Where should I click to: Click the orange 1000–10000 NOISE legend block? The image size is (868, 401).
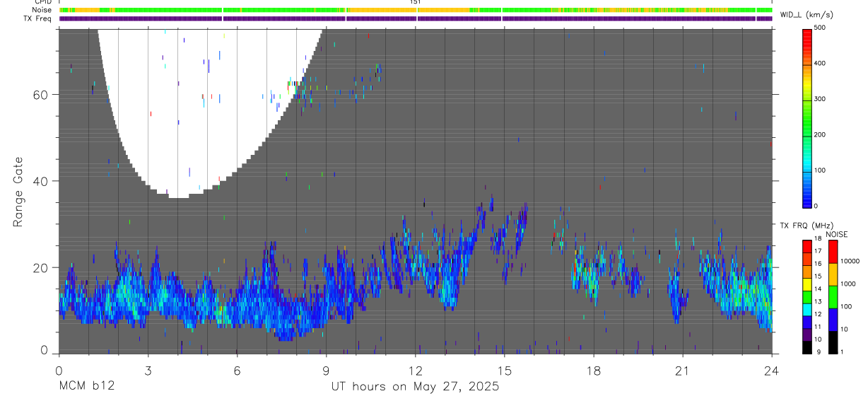[833, 274]
